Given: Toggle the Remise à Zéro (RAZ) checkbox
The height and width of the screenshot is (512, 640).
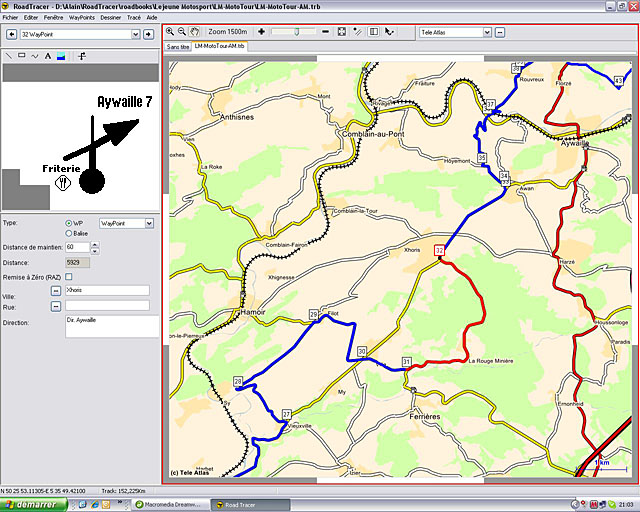Looking at the screenshot, I should [x=69, y=277].
